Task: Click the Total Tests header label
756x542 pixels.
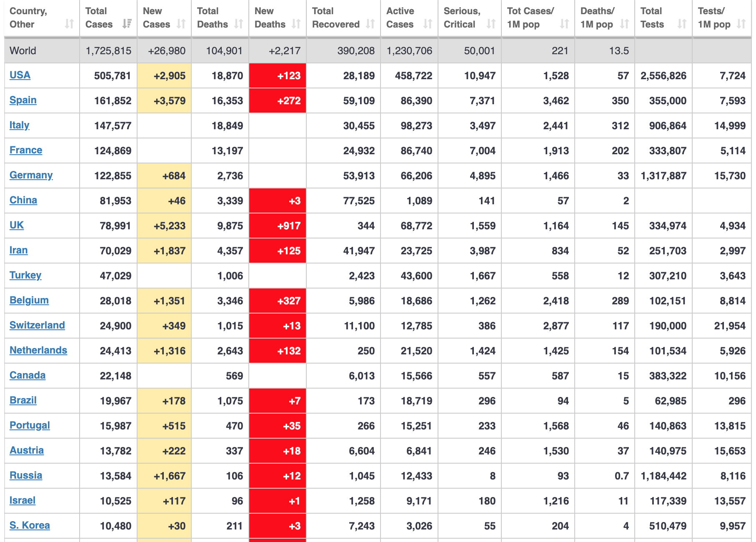Action: point(652,18)
